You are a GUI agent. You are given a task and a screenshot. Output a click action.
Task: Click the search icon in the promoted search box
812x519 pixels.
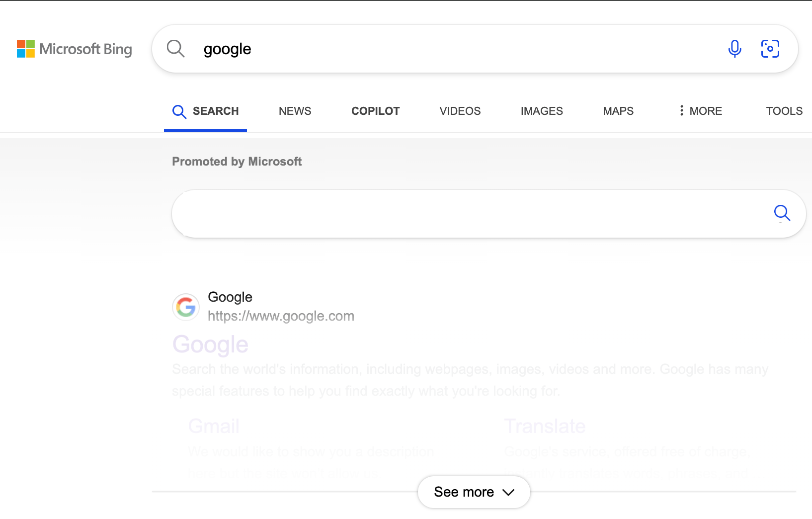tap(782, 213)
